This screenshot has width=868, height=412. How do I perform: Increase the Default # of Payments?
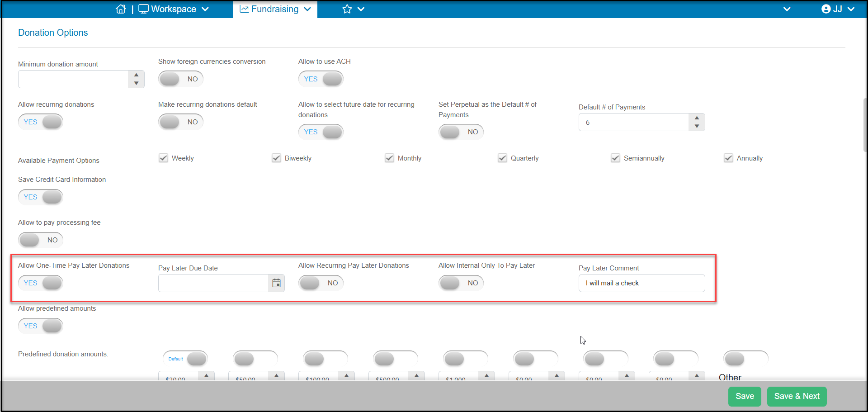[x=697, y=118]
